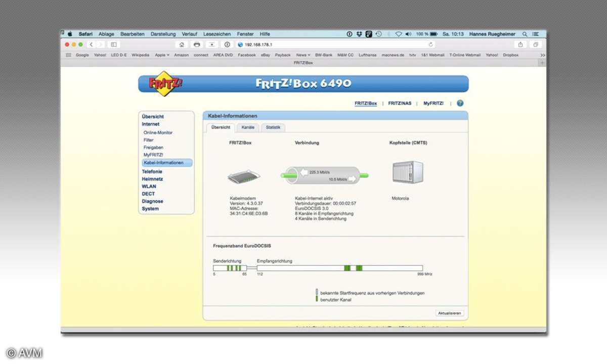
Task: Open the FRITZ!NAS link
Action: [400, 103]
